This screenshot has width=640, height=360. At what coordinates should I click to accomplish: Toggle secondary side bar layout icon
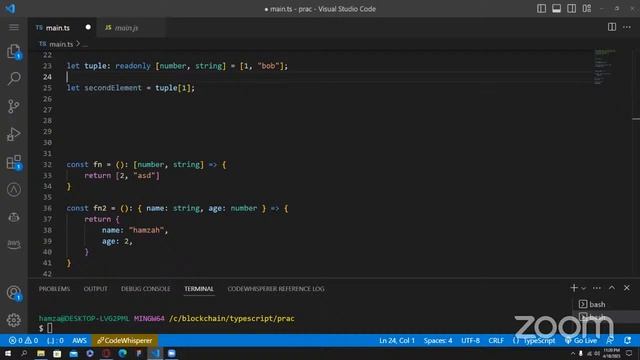tap(571, 9)
